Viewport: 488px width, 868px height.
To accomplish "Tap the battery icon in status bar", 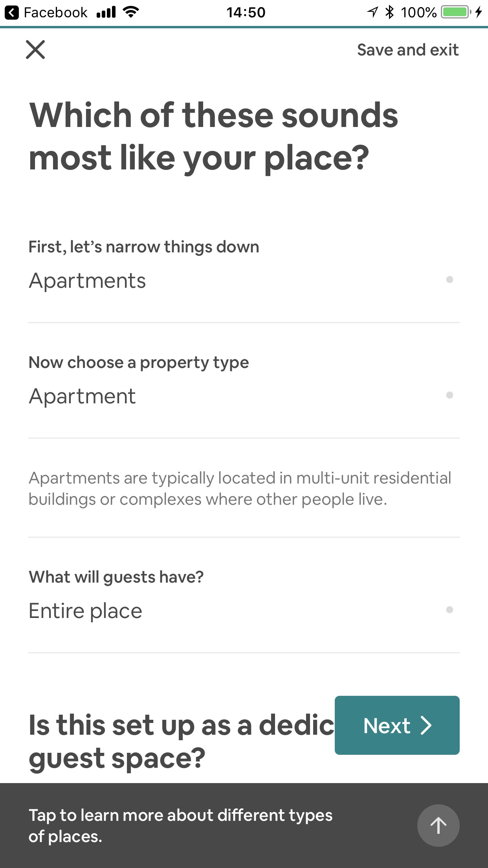I will click(456, 12).
